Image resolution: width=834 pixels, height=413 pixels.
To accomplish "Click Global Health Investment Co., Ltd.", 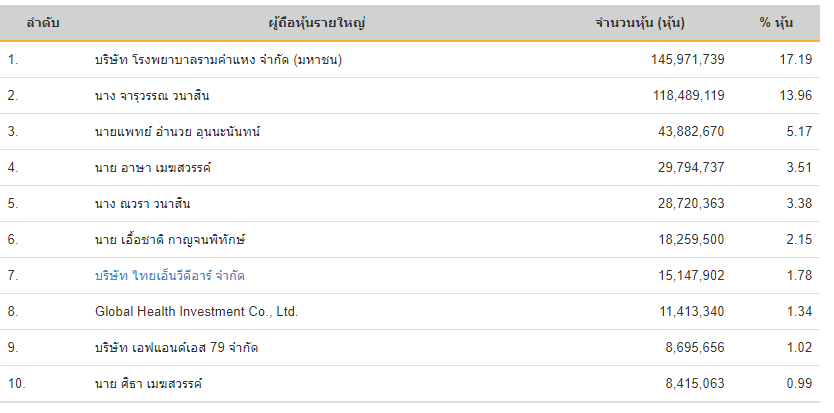I will coord(196,311).
